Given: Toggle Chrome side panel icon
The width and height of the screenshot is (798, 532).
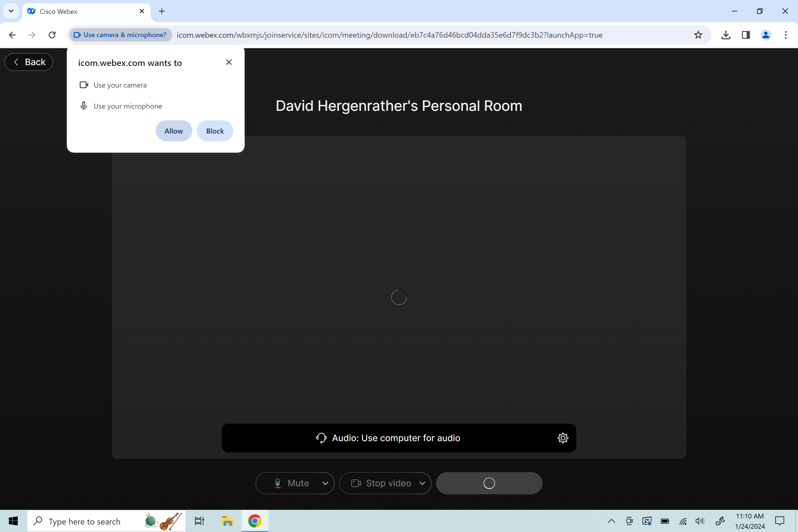Looking at the screenshot, I should [x=746, y=35].
